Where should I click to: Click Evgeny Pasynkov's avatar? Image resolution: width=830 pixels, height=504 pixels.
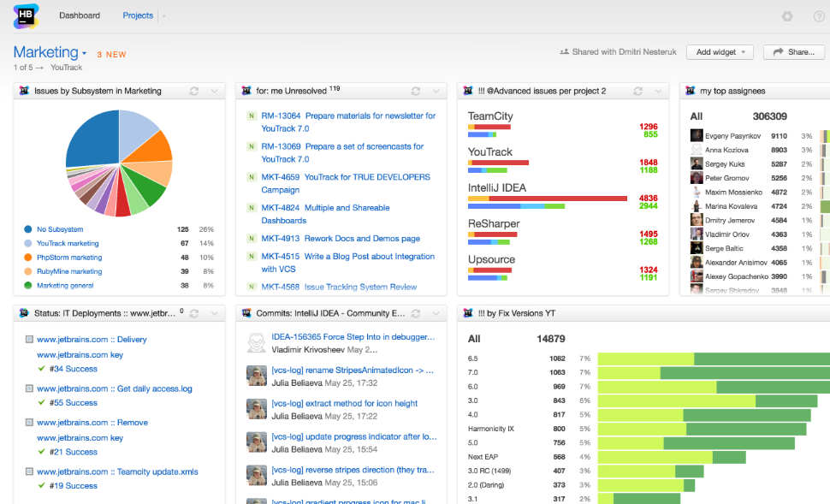click(x=697, y=135)
